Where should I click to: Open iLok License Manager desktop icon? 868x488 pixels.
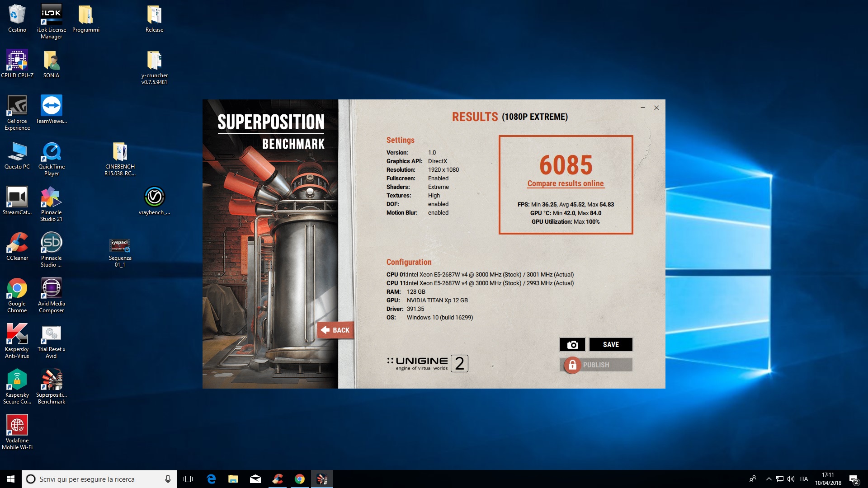coord(52,21)
